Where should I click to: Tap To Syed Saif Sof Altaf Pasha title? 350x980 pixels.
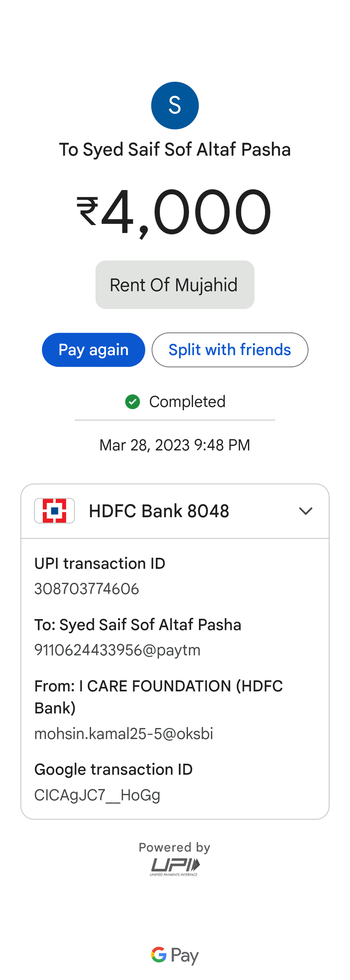click(x=175, y=149)
